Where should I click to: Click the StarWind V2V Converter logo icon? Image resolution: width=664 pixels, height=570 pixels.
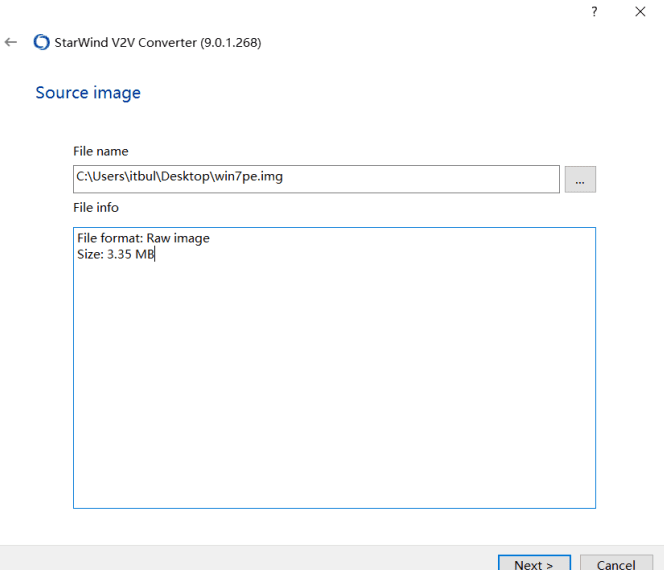click(x=42, y=42)
